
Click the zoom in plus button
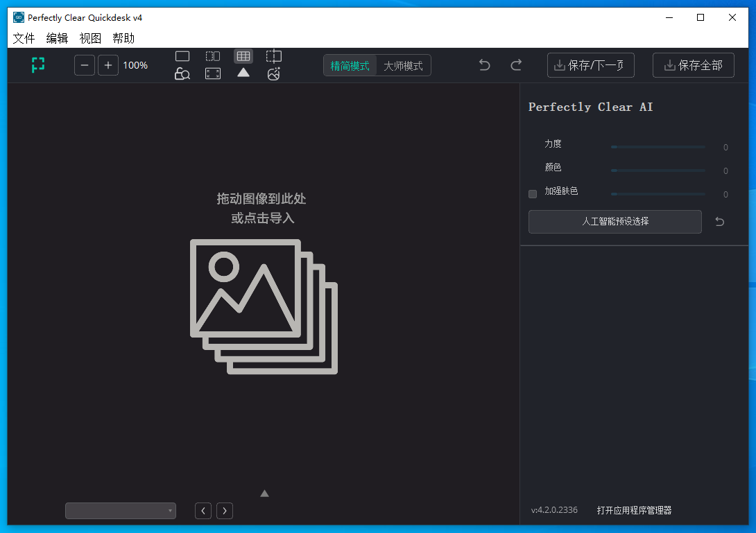pyautogui.click(x=108, y=65)
